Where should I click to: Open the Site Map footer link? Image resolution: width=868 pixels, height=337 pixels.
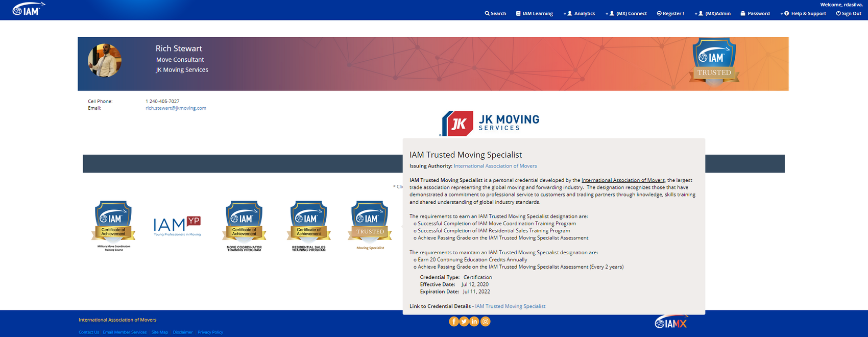(x=160, y=332)
